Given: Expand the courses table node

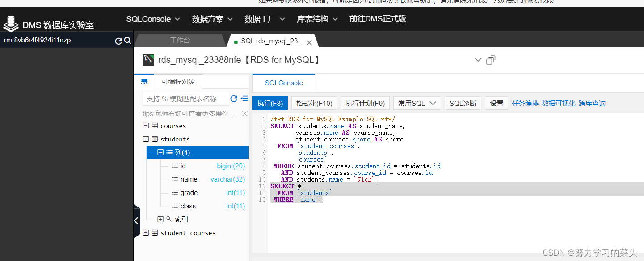Looking at the screenshot, I should [146, 126].
